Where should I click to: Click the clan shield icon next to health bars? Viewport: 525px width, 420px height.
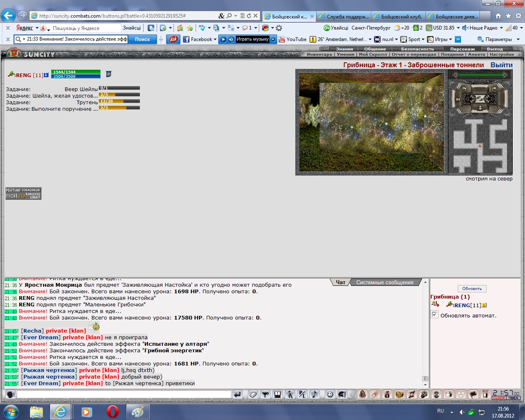pyautogui.click(x=109, y=74)
